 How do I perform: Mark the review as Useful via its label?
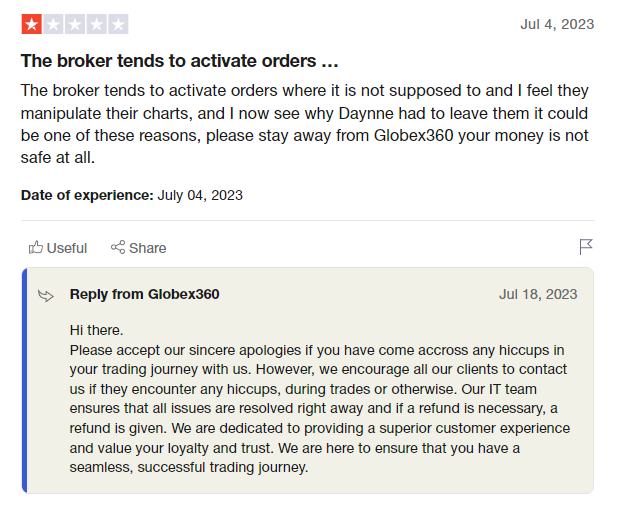(x=67, y=248)
